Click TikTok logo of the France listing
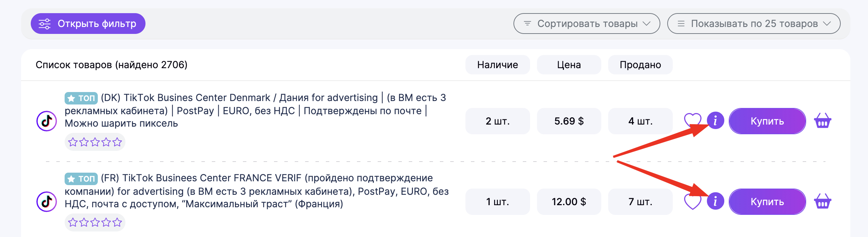Screen dimensions: 868x237 47,201
